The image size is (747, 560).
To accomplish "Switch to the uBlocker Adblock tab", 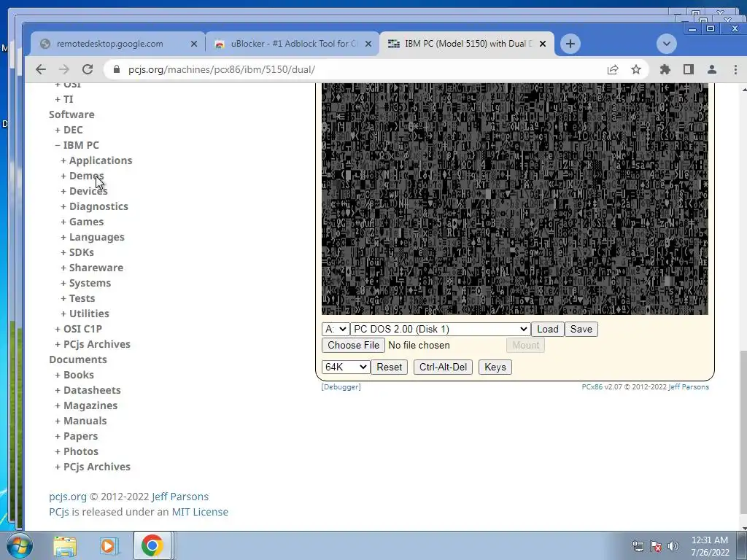I will coord(293,44).
